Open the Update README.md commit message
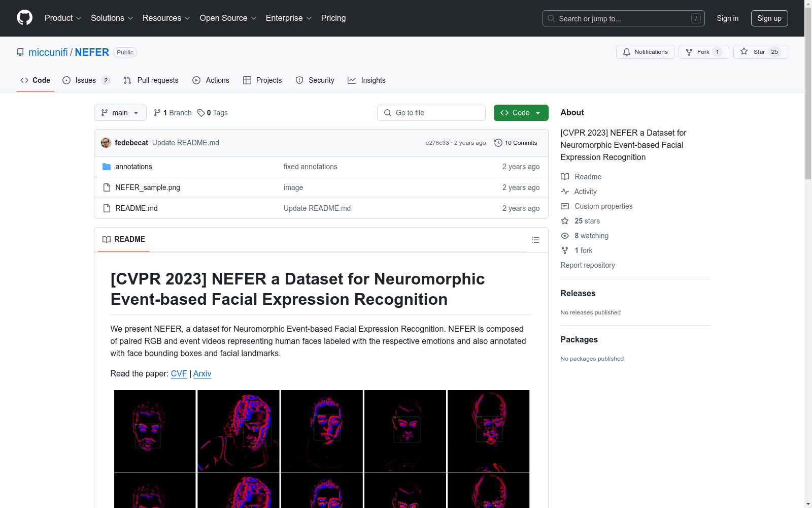Image resolution: width=812 pixels, height=508 pixels. [x=186, y=143]
